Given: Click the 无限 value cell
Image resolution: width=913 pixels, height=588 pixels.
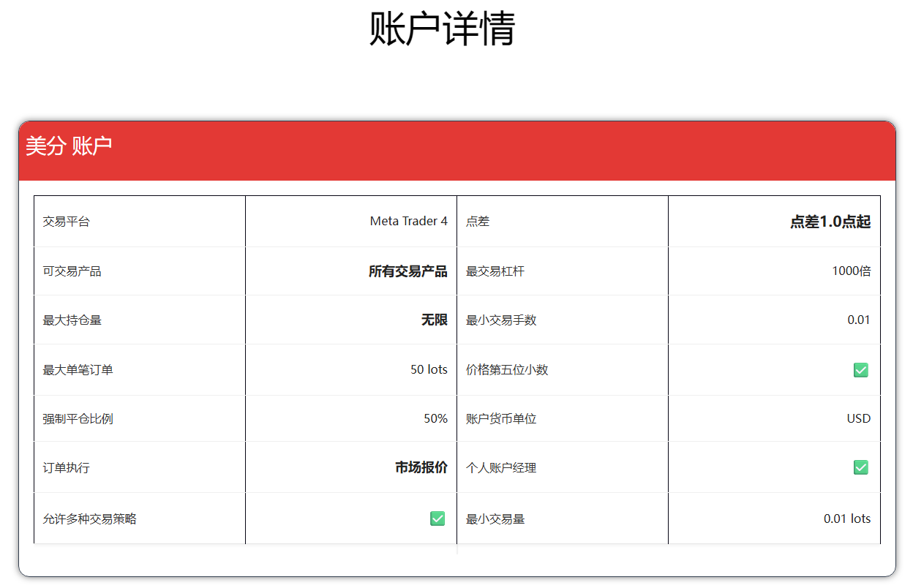Looking at the screenshot, I should [351, 320].
